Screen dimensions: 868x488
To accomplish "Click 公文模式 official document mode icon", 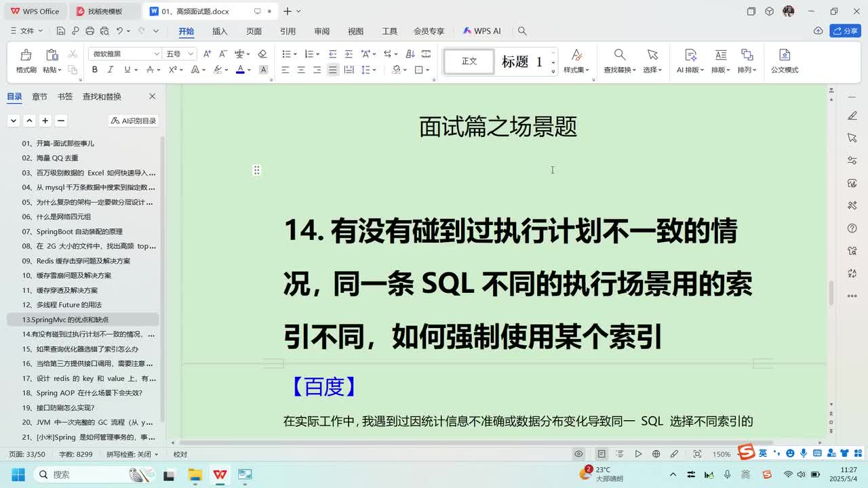I will tap(785, 55).
